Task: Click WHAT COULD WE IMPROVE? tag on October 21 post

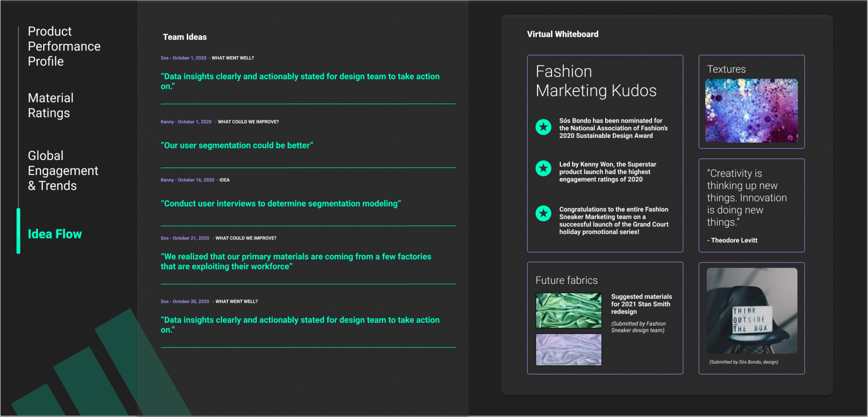Action: [x=246, y=238]
